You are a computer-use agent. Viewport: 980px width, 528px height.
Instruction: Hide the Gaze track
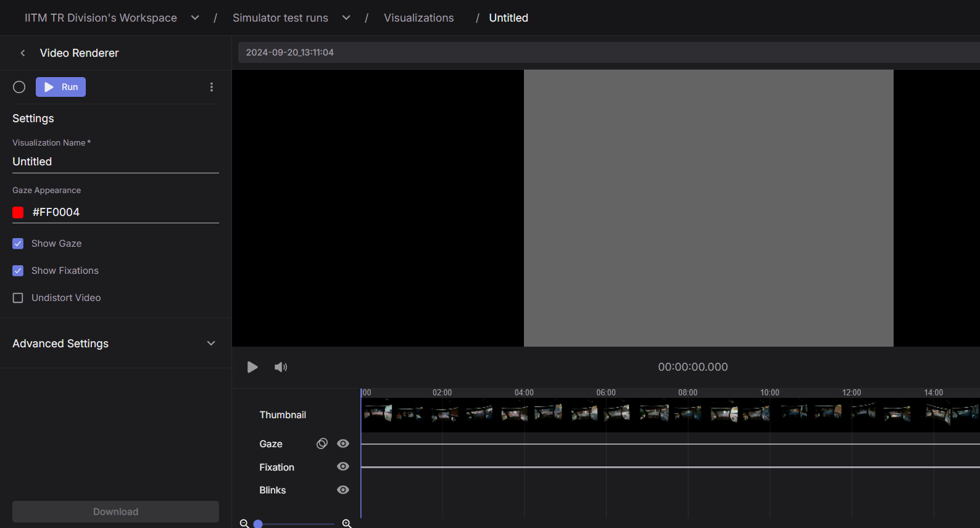click(343, 443)
